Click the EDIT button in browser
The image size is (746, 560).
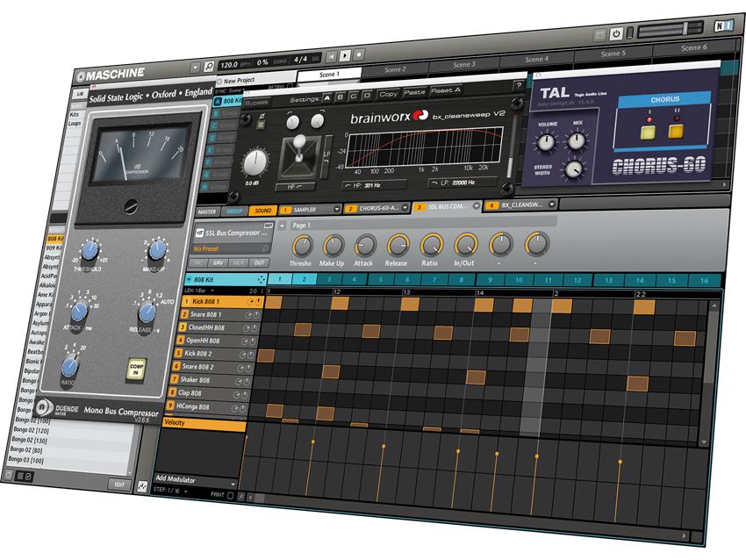tap(119, 485)
